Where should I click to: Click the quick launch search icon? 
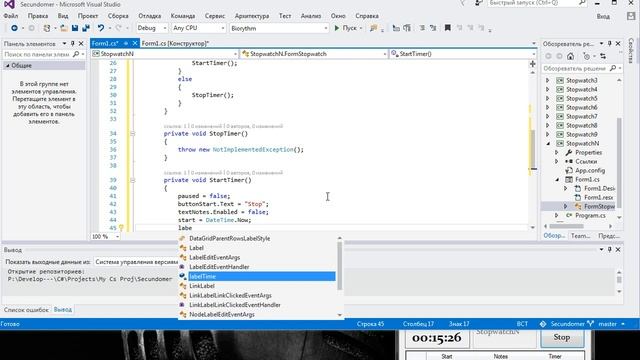tap(582, 3)
